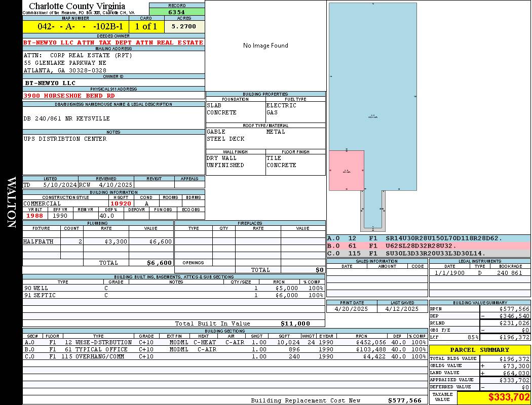The image size is (532, 405).
Task: Click the 3900 Horseshoe Bend Rd address
Action: tap(69, 95)
